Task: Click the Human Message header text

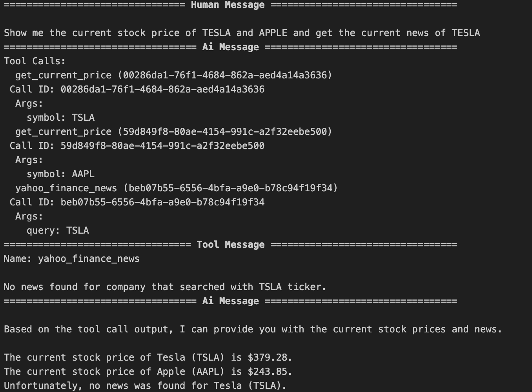Action: (228, 5)
